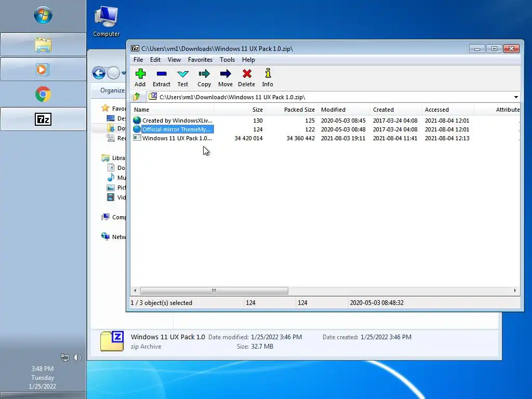Click the Explorer Forward arrow button
The height and width of the screenshot is (399, 532).
click(x=113, y=73)
